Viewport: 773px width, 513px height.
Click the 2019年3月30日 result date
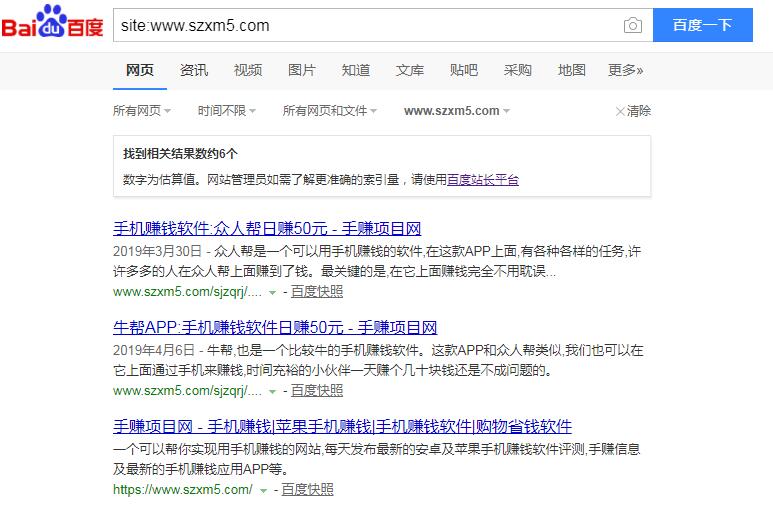pos(157,251)
